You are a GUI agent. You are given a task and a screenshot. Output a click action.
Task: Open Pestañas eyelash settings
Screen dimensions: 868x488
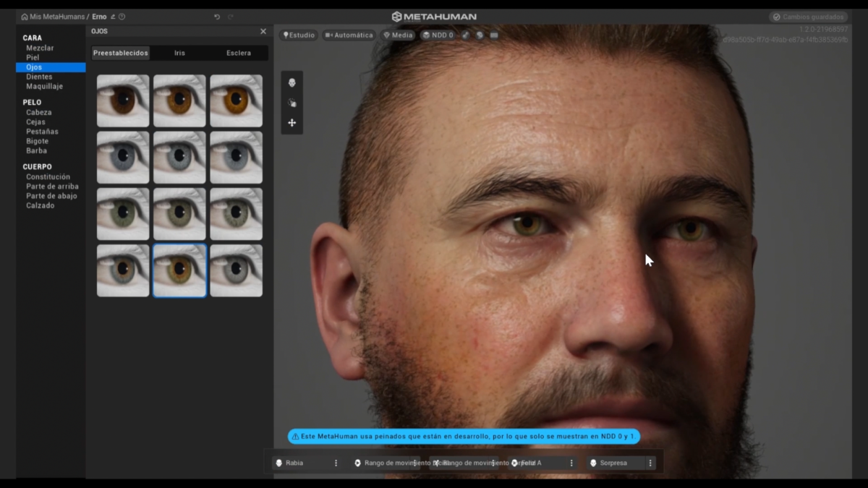point(42,132)
